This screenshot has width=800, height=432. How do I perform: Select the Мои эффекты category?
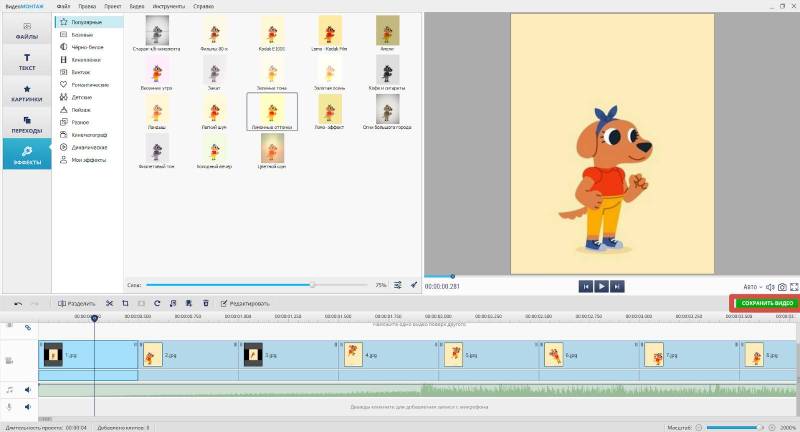[89, 160]
